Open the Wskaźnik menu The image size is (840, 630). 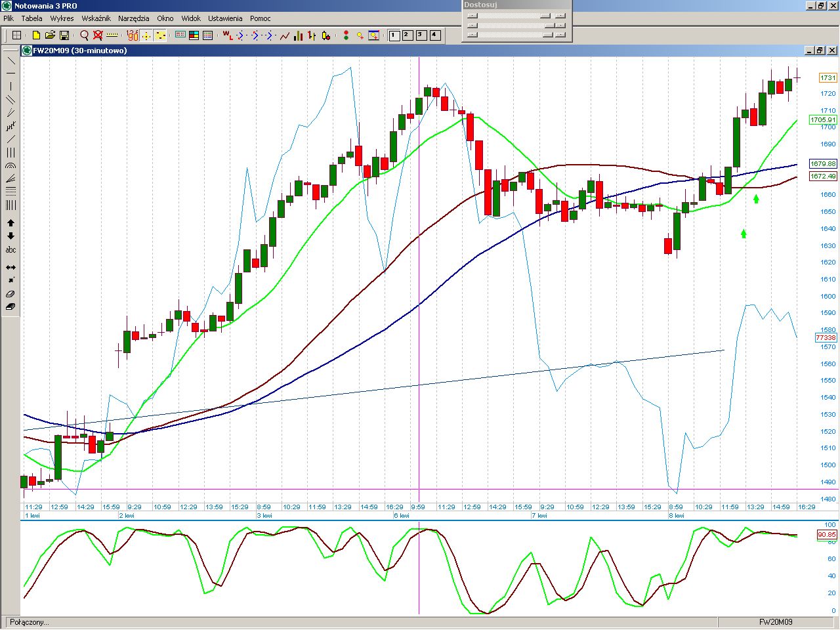point(96,18)
